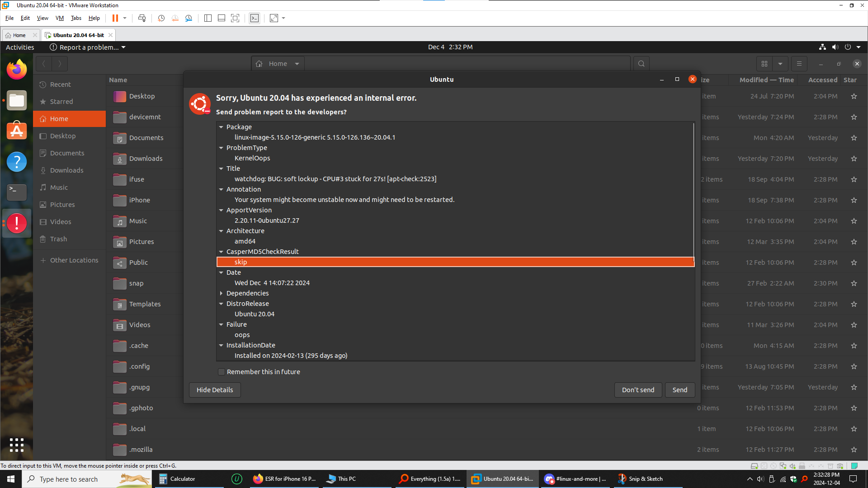Open Ubuntu power menu icon
This screenshot has width=868, height=488.
click(848, 47)
